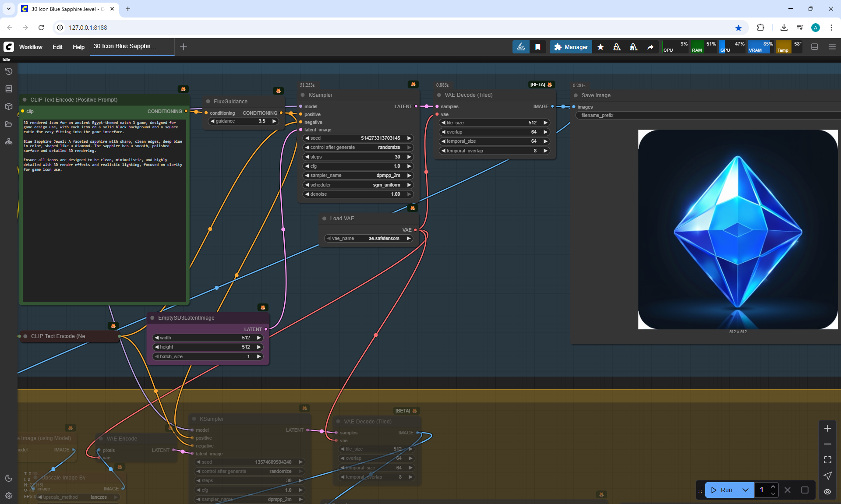
Task: Open the Workflow menu
Action: click(x=31, y=47)
